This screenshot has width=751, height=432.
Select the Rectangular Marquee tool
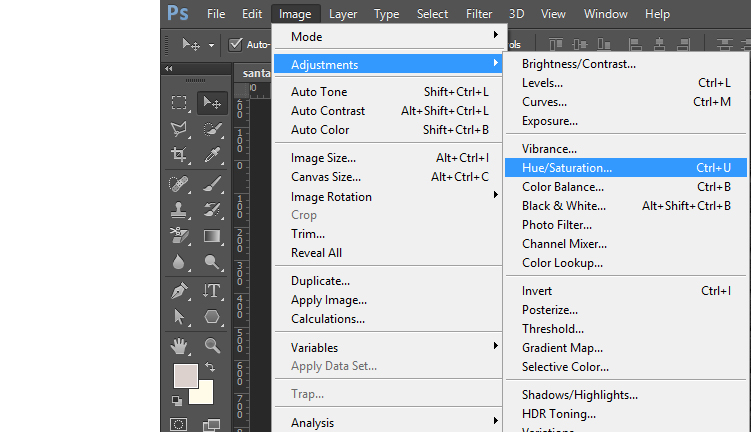coord(180,102)
